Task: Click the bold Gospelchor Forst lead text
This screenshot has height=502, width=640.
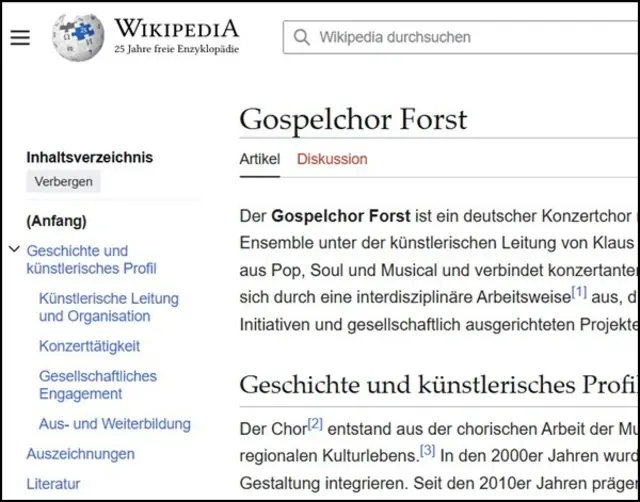Action: click(x=341, y=216)
